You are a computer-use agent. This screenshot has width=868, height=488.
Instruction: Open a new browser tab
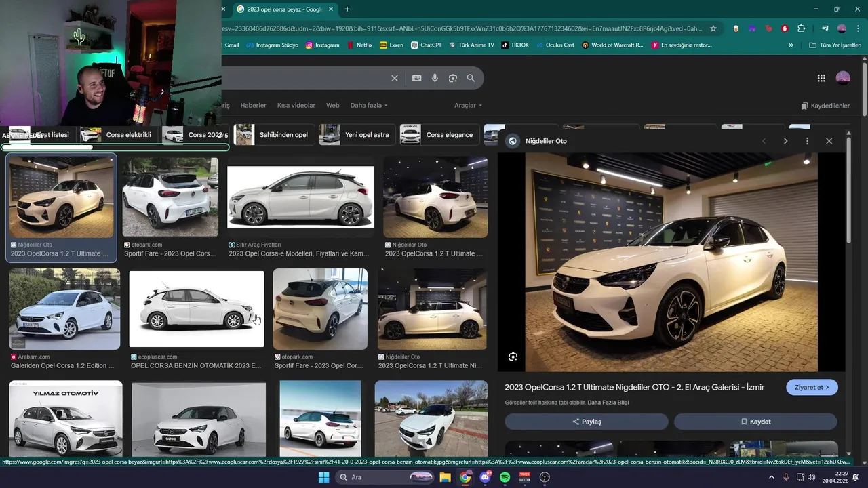(x=347, y=9)
